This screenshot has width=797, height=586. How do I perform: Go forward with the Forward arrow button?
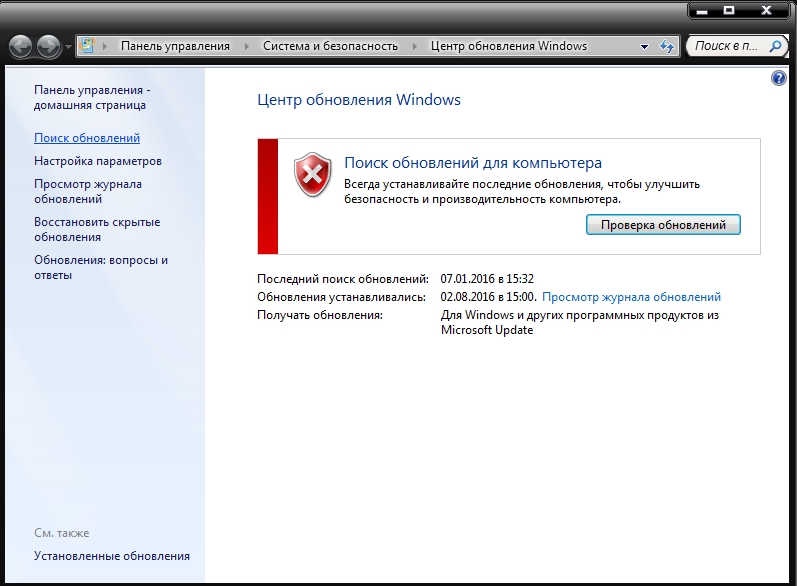pyautogui.click(x=49, y=46)
